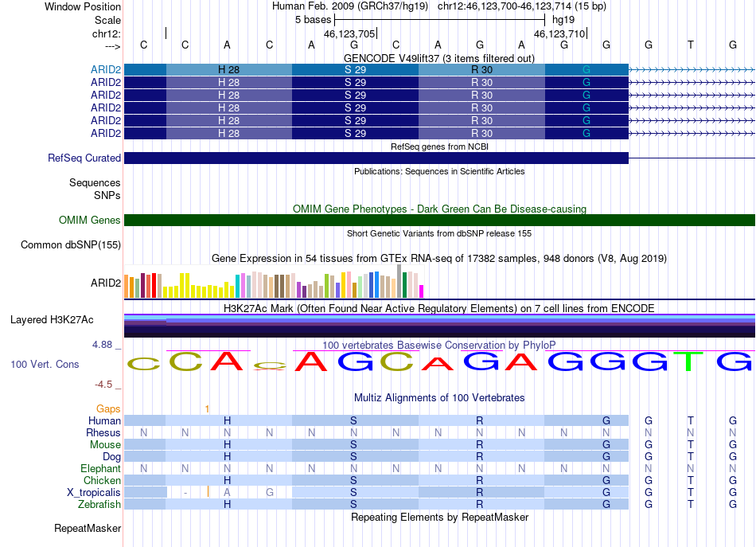Click Publications: Sequences in Scientific Articles title
The image size is (756, 547).
439,171
